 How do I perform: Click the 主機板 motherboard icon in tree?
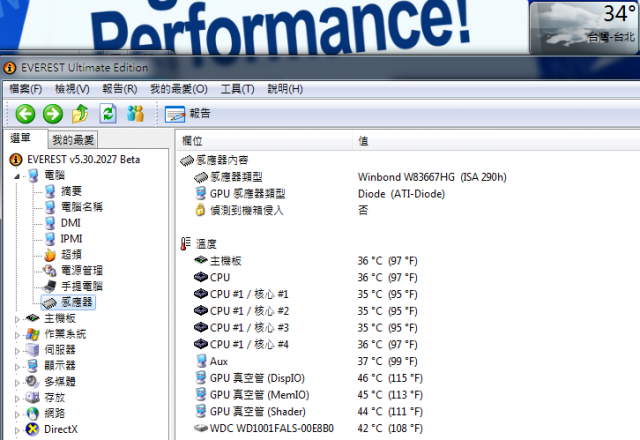(32, 318)
